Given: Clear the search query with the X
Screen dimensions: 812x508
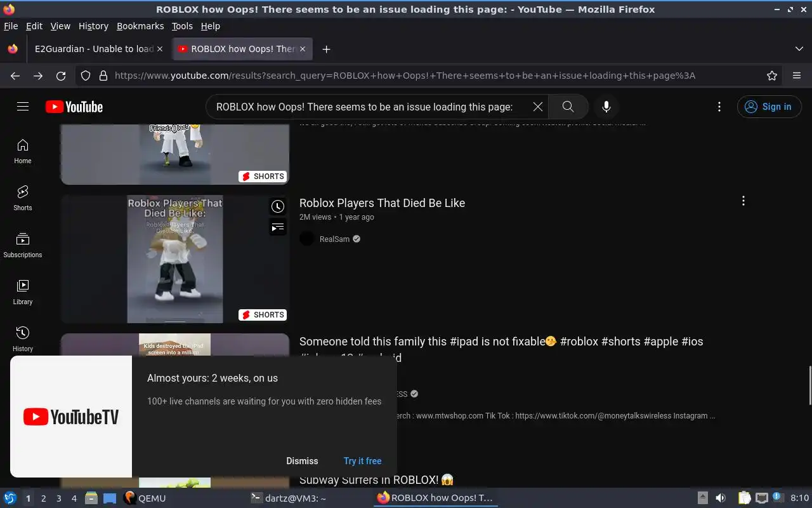Looking at the screenshot, I should [x=538, y=107].
